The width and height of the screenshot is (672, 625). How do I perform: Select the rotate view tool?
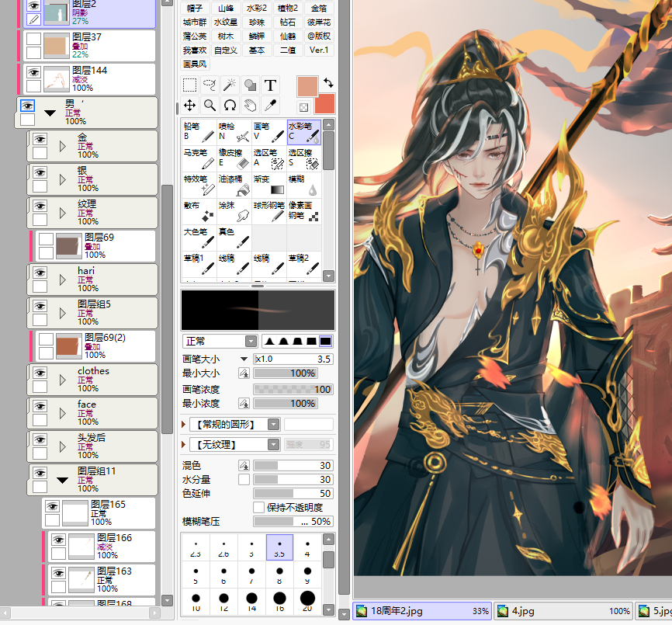coord(230,105)
